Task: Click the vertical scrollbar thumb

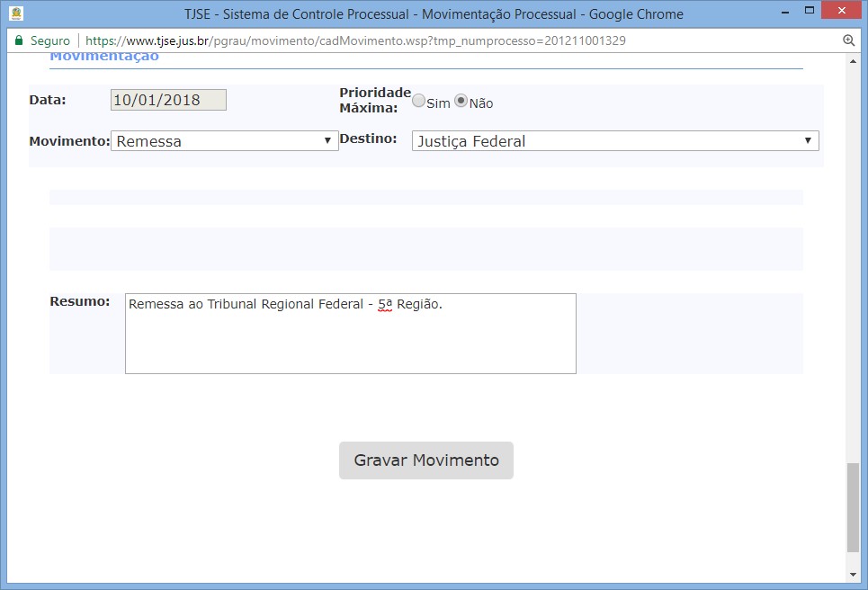Action: (x=853, y=506)
